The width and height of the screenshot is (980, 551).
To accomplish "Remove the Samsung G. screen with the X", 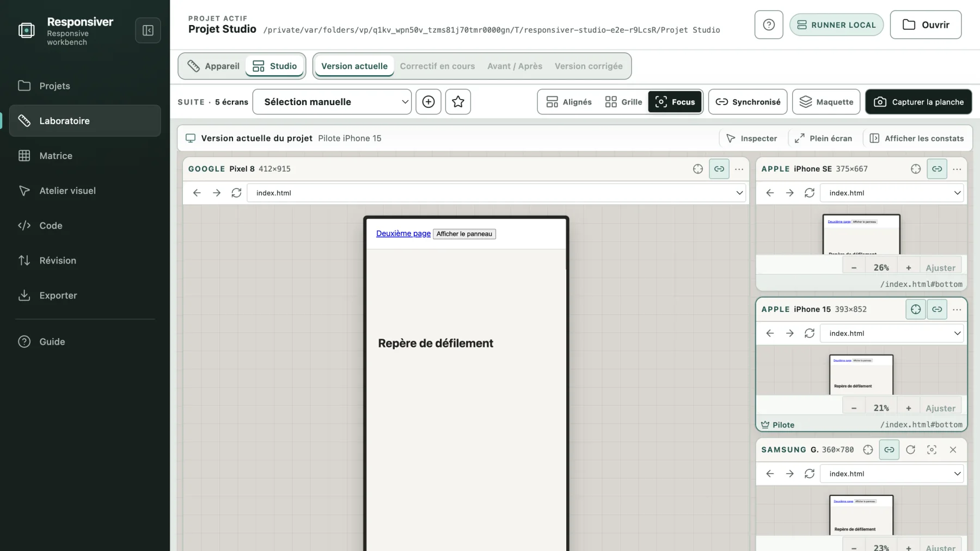I will click(x=953, y=450).
